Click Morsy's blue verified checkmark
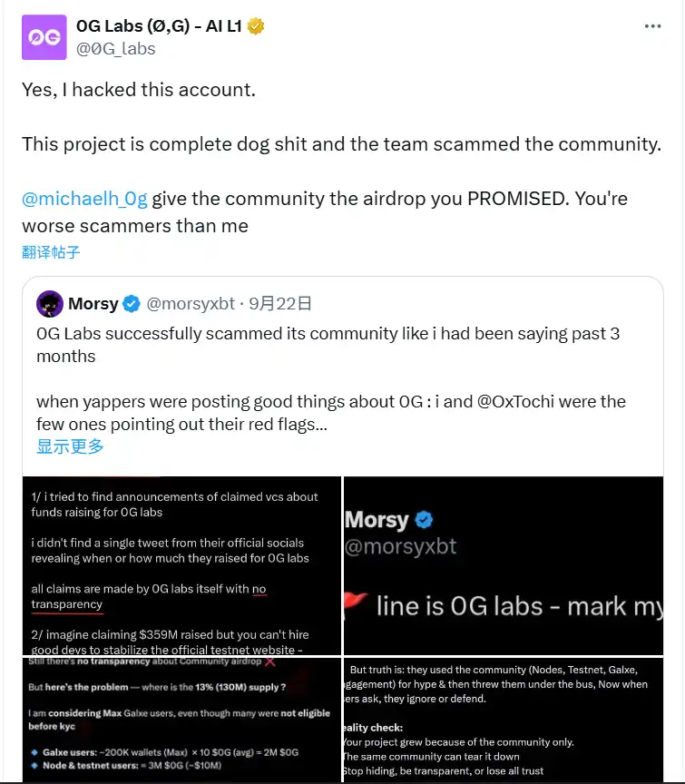 click(132, 303)
